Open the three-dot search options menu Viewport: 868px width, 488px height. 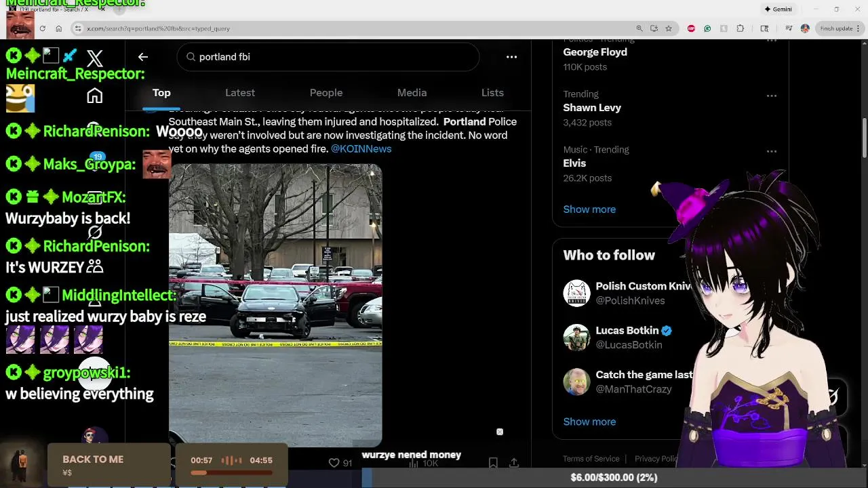(x=512, y=57)
